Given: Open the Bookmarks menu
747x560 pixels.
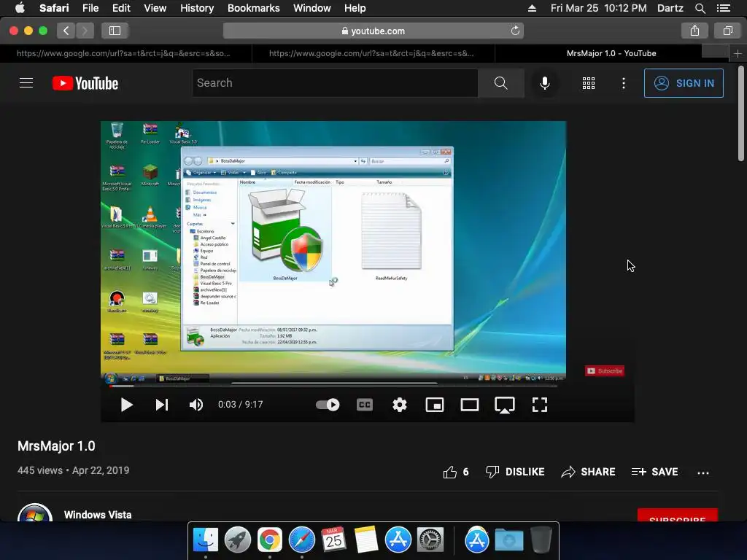Looking at the screenshot, I should coord(253,8).
